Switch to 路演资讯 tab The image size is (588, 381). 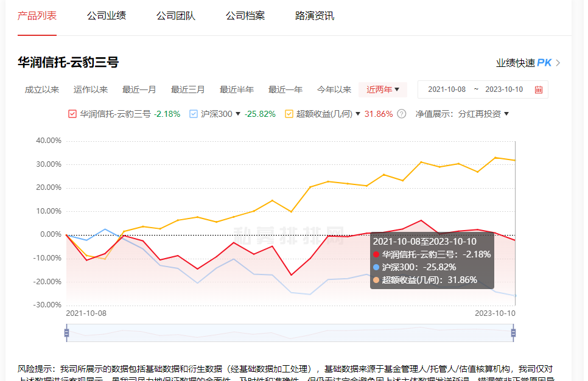coord(315,16)
